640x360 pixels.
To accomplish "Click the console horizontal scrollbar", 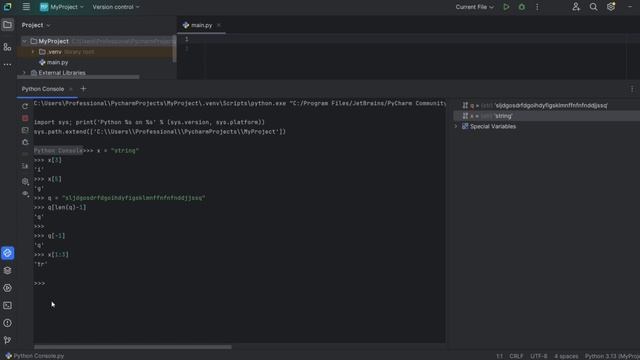I will 133,347.
